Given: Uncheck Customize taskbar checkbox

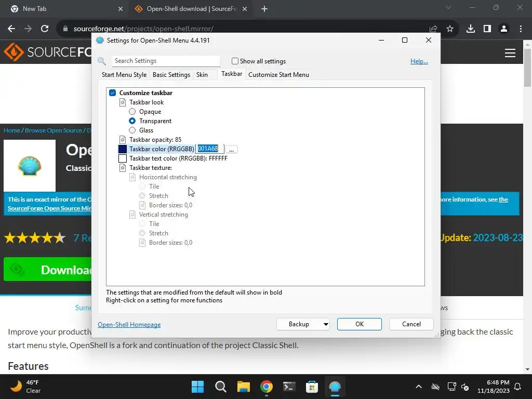Looking at the screenshot, I should (x=113, y=93).
